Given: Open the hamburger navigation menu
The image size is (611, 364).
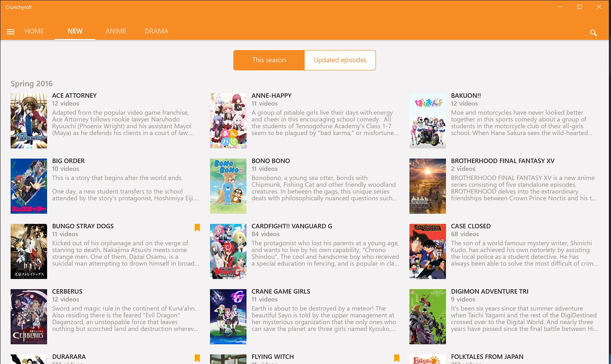Looking at the screenshot, I should point(11,32).
